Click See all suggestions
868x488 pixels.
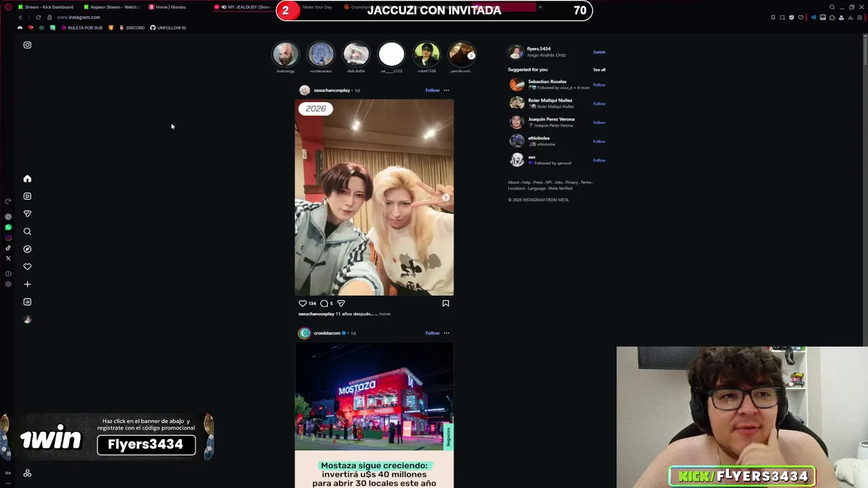599,70
